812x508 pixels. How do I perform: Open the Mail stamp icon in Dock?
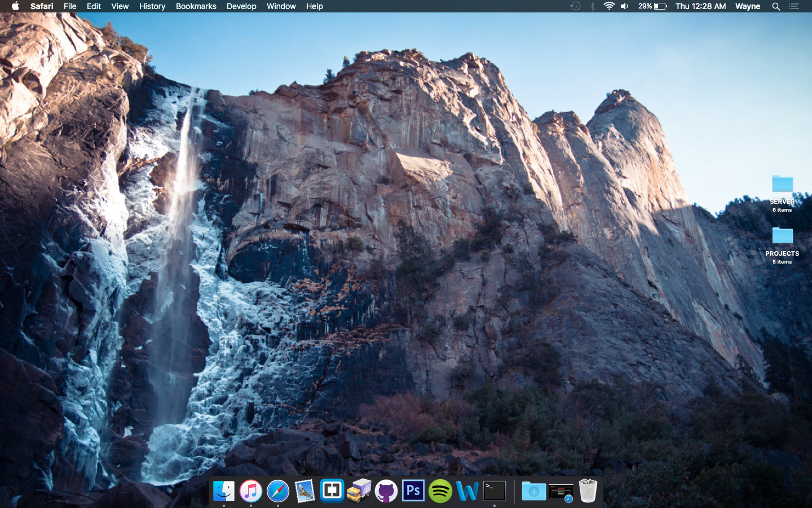coord(305,491)
